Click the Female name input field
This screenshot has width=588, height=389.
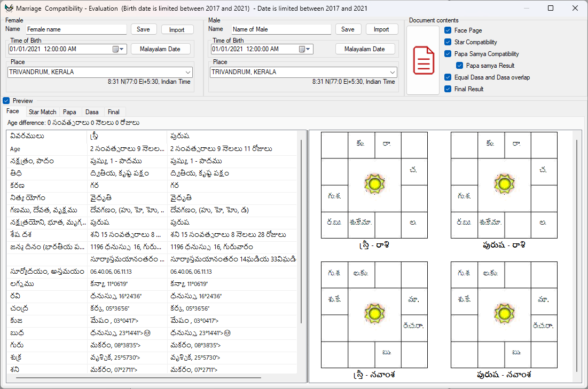pyautogui.click(x=76, y=29)
